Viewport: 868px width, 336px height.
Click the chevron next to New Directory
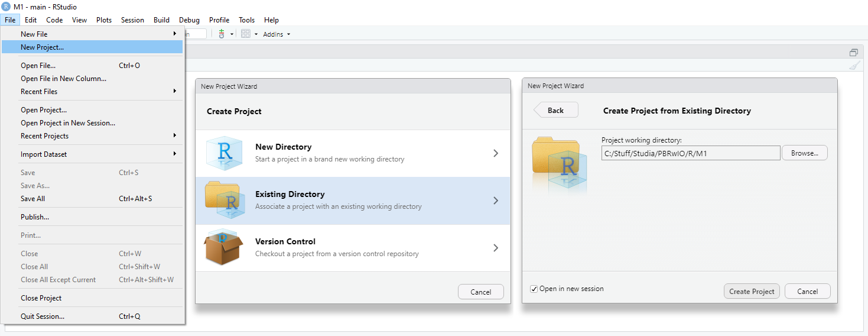[x=496, y=153]
